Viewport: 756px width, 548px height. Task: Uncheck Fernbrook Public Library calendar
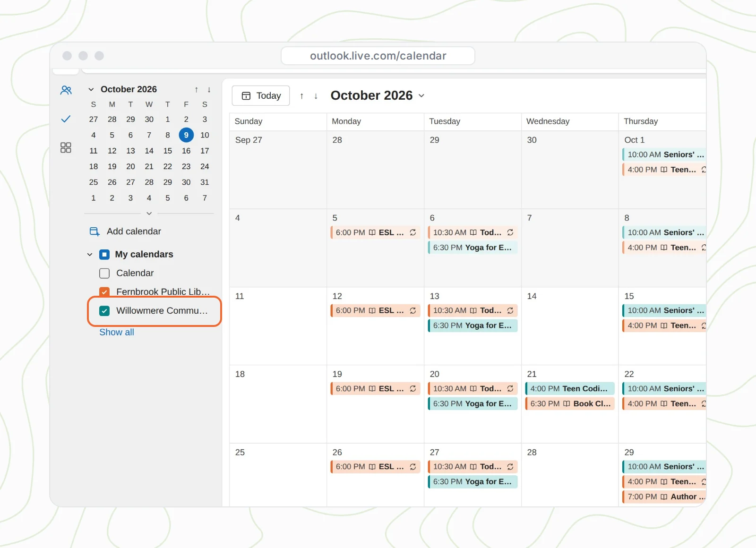104,291
